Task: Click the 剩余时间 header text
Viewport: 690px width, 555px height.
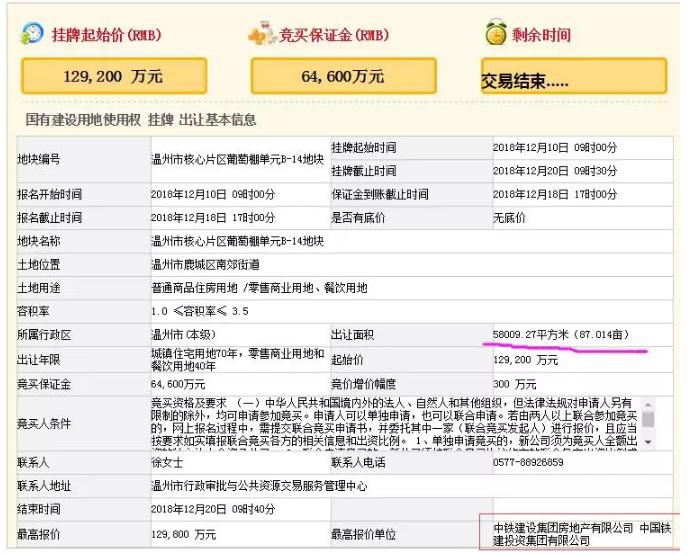Action: pos(541,35)
